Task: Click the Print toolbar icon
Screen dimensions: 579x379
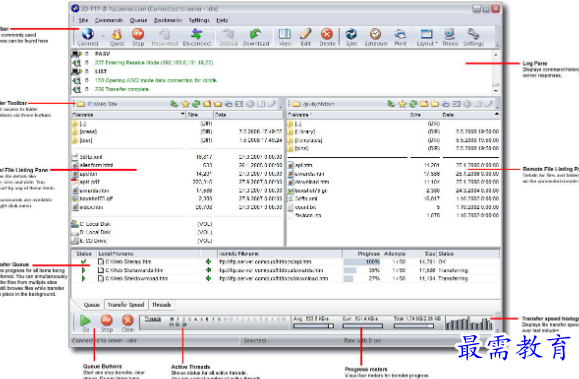Action: (x=400, y=34)
